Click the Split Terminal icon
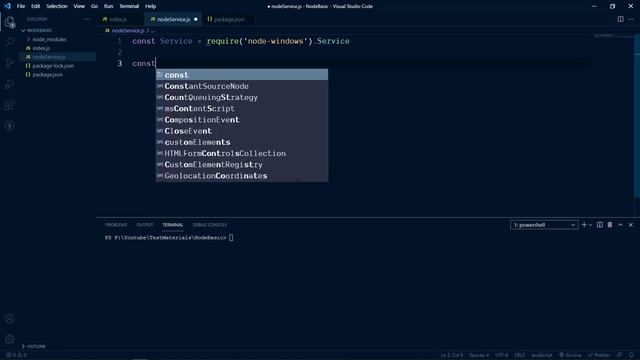 point(600,225)
